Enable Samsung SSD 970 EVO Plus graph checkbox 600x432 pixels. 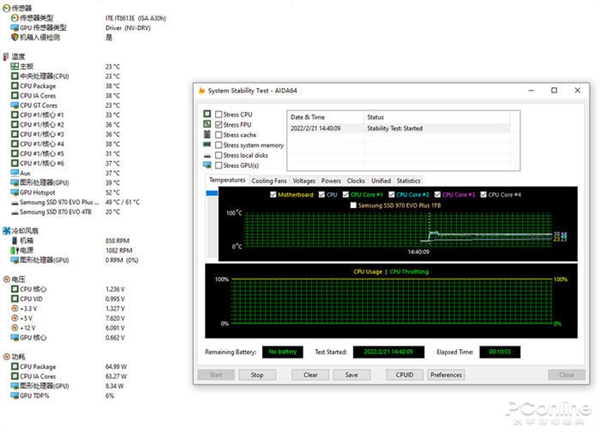tap(354, 205)
